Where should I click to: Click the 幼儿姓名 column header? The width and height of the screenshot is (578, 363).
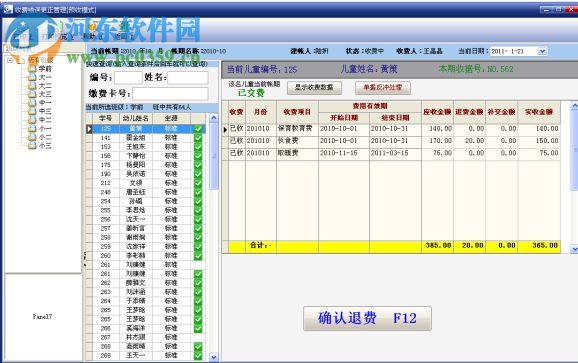pos(136,118)
